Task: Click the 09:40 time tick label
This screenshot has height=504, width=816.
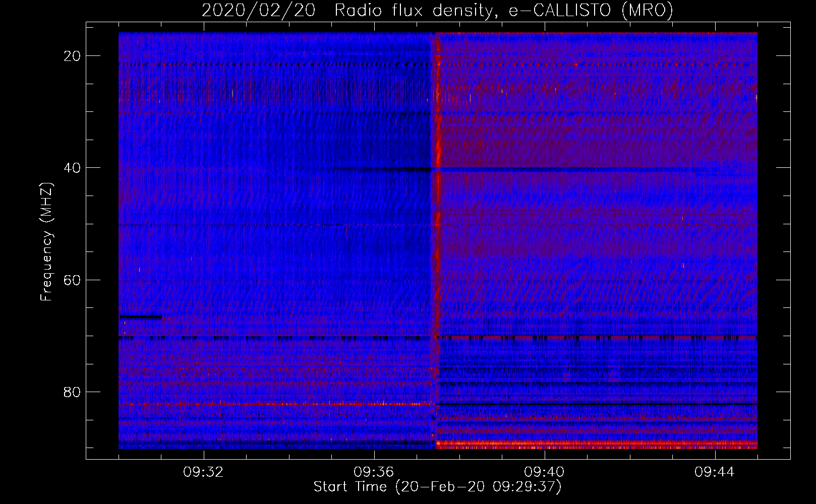Action: tap(544, 472)
